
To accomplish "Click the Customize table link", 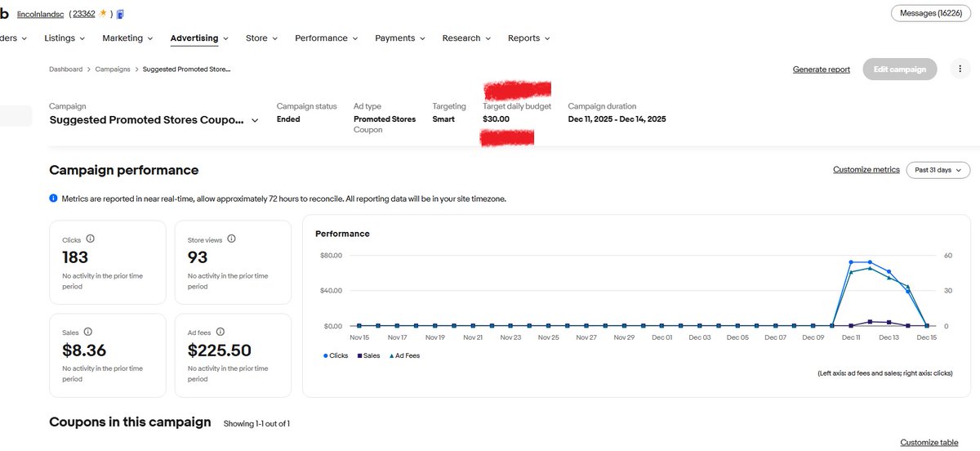I will 929,442.
